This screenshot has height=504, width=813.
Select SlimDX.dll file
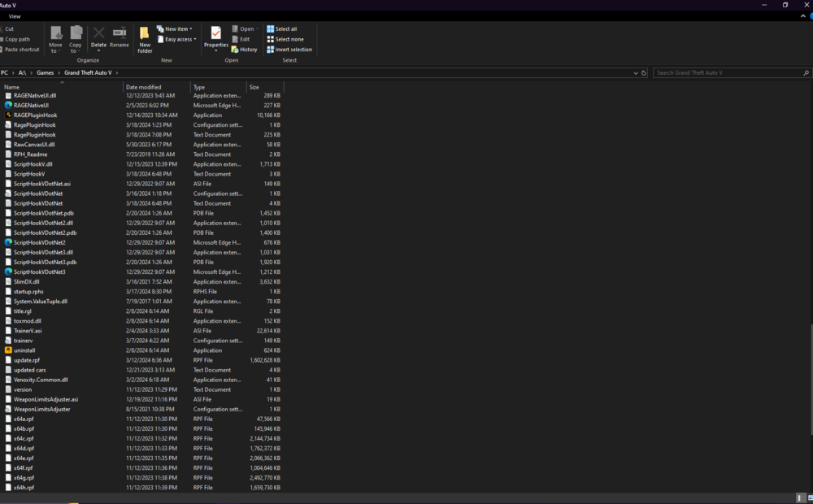pyautogui.click(x=27, y=281)
